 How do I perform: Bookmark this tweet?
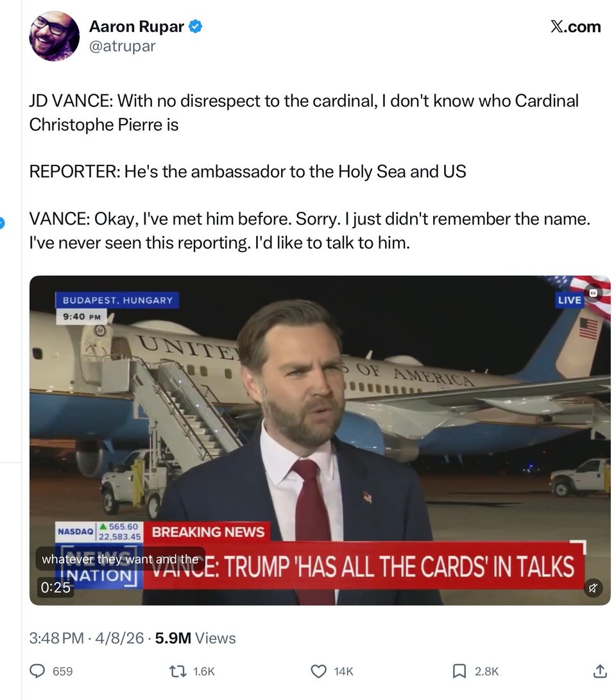(459, 671)
